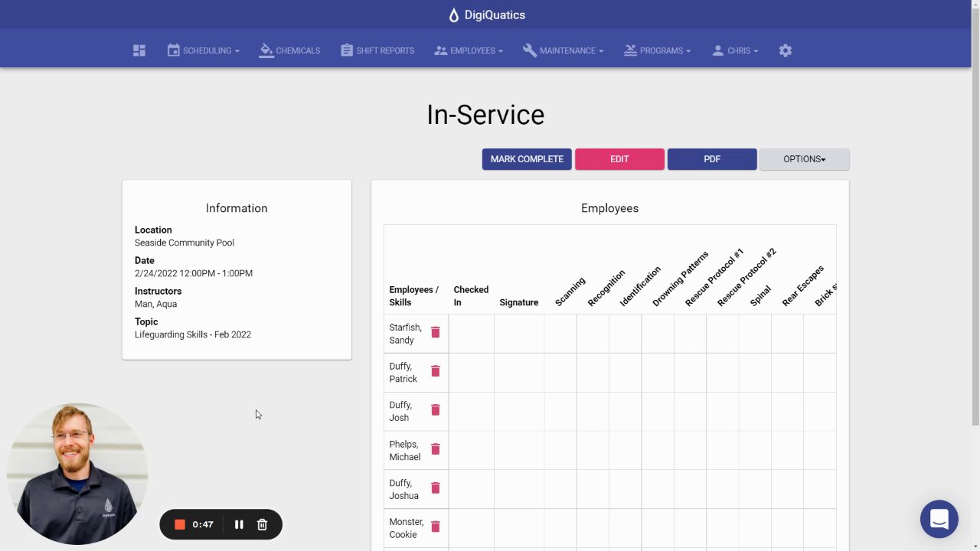Expand the Employees dropdown menu

pyautogui.click(x=469, y=51)
